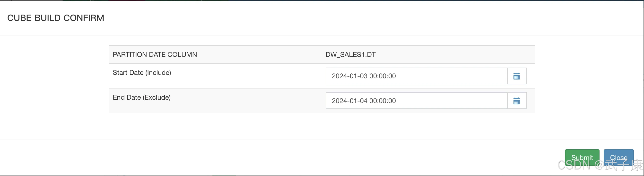
Task: Submit the cube build
Action: click(x=582, y=157)
